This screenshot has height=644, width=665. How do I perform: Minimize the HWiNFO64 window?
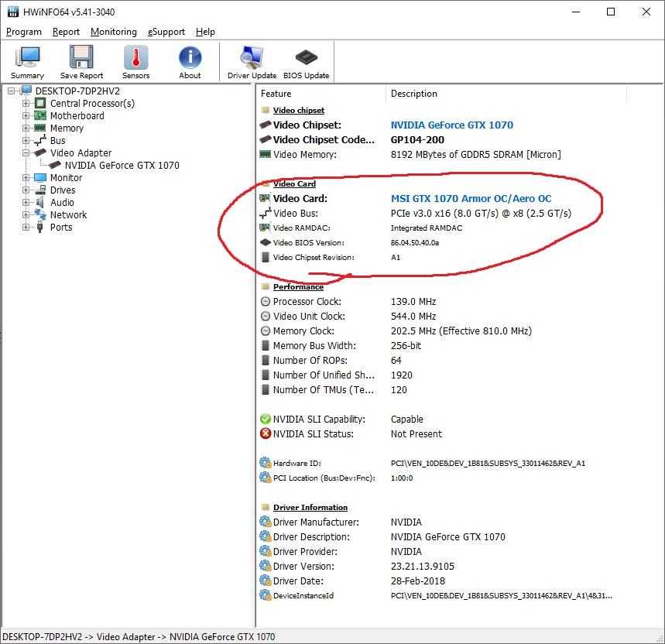[576, 12]
